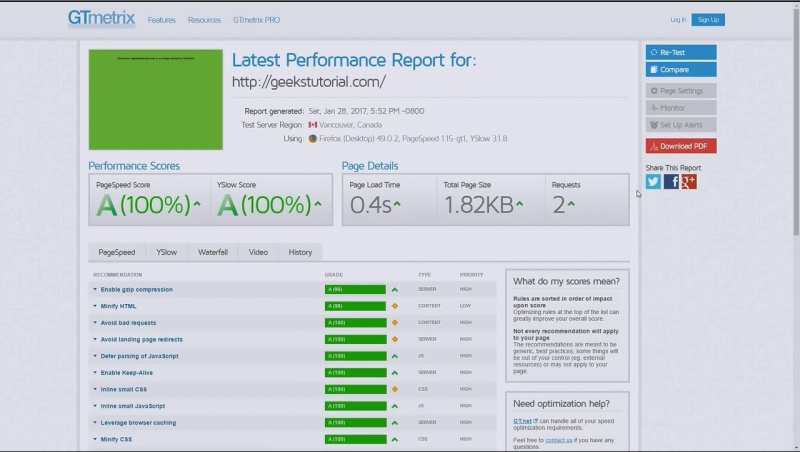
Task: Switch to the Waterfall tab
Action: (213, 252)
